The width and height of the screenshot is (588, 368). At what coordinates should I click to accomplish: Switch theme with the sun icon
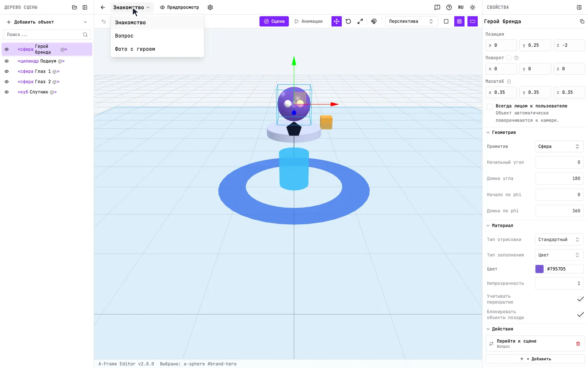[x=473, y=7]
